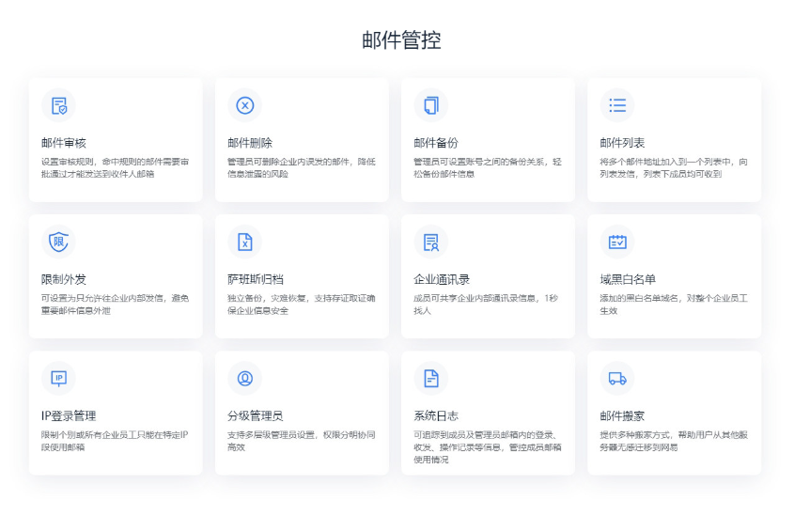
Task: Open the 邮件删除 title link
Action: coord(250,143)
